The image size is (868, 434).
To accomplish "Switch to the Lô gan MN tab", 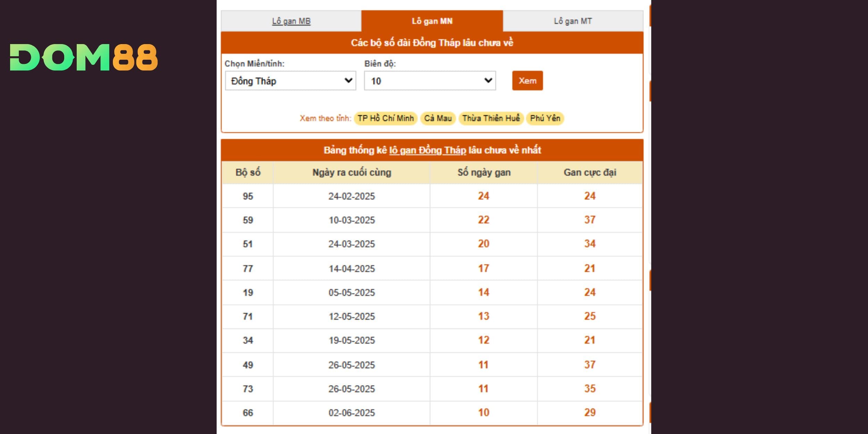I will click(x=432, y=21).
